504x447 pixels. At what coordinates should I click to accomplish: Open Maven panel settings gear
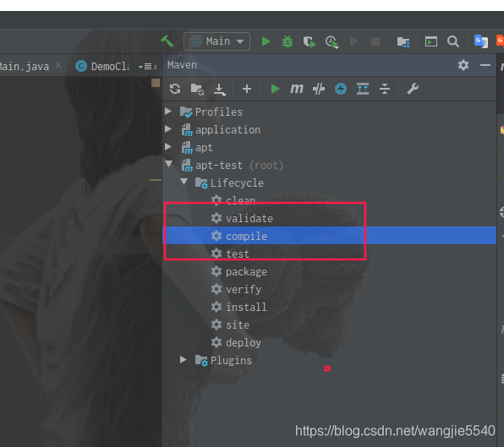click(x=463, y=65)
